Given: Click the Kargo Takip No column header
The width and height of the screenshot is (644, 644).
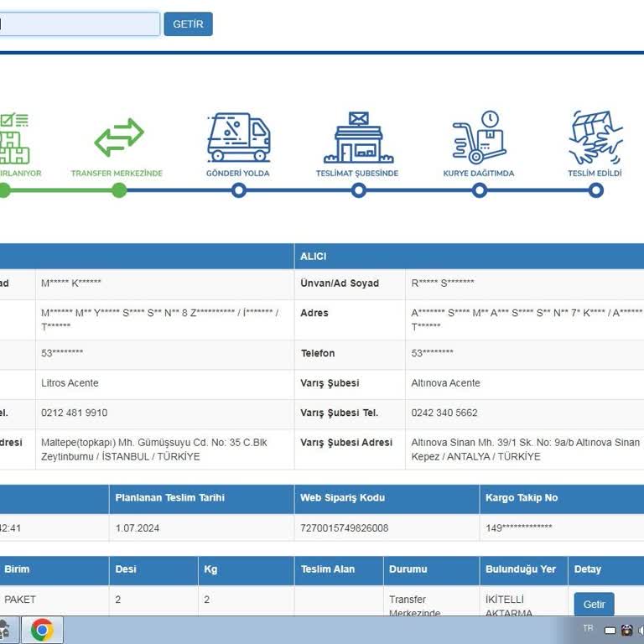Looking at the screenshot, I should (x=562, y=499).
